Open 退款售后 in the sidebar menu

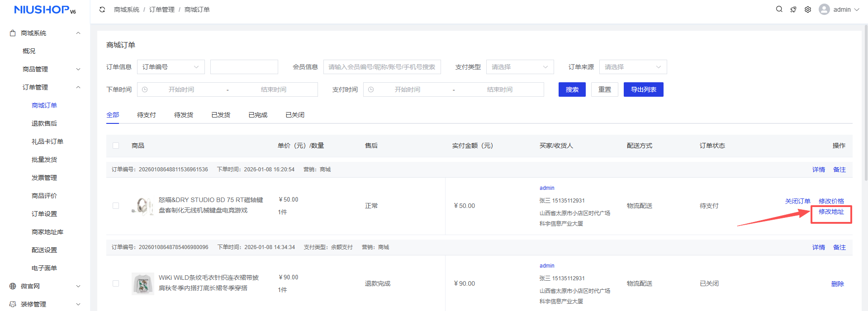(x=44, y=123)
